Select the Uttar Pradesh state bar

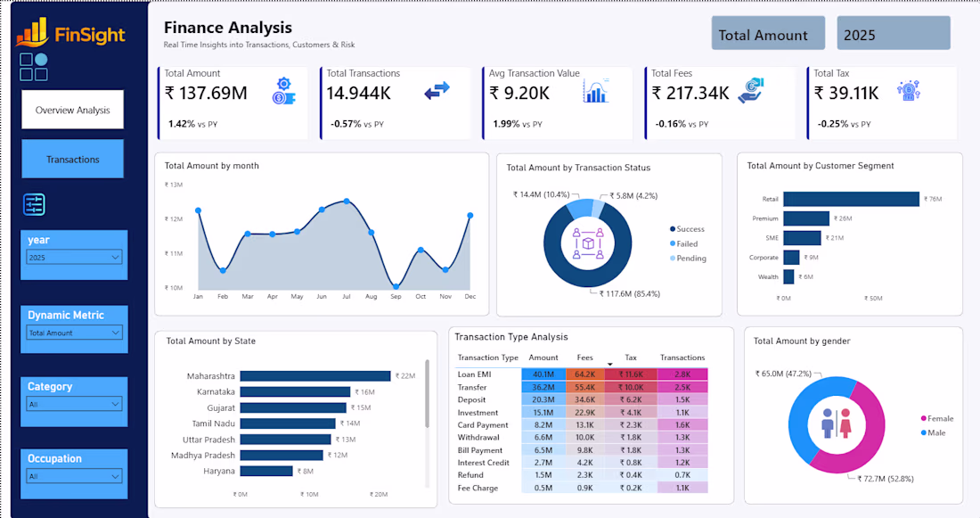tap(286, 440)
